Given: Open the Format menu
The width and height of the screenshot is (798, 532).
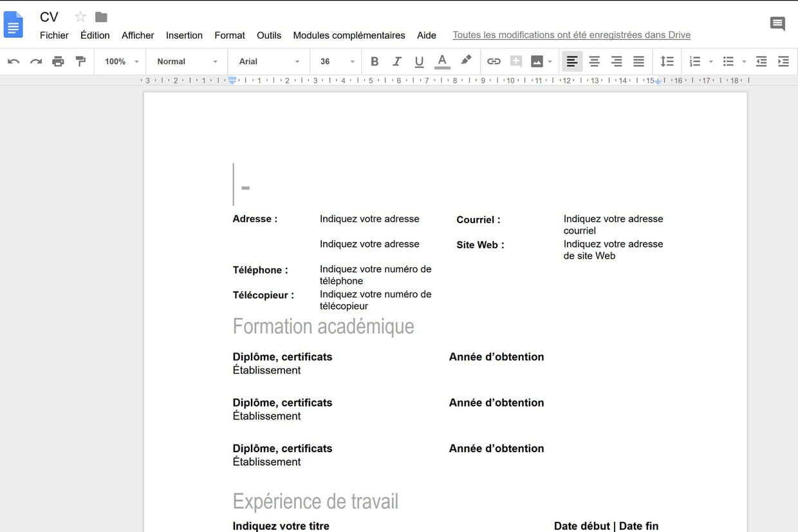Looking at the screenshot, I should click(230, 35).
